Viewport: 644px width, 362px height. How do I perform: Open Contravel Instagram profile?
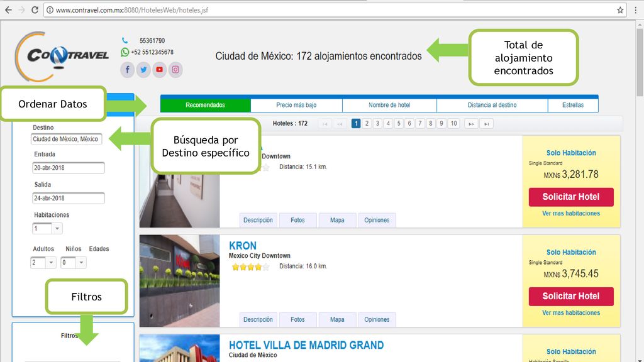point(175,69)
